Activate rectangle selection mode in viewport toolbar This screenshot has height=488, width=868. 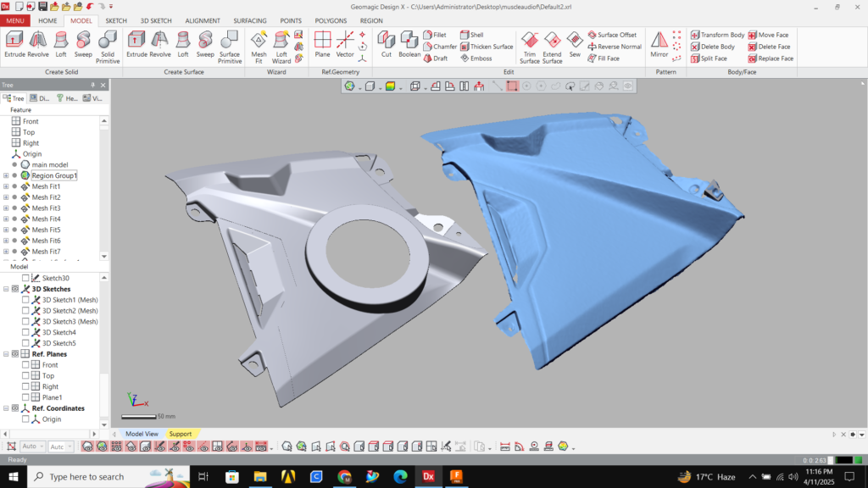(x=512, y=86)
